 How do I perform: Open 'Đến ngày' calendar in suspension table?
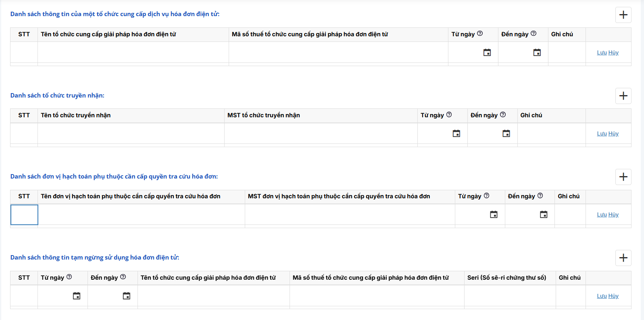pyautogui.click(x=126, y=296)
